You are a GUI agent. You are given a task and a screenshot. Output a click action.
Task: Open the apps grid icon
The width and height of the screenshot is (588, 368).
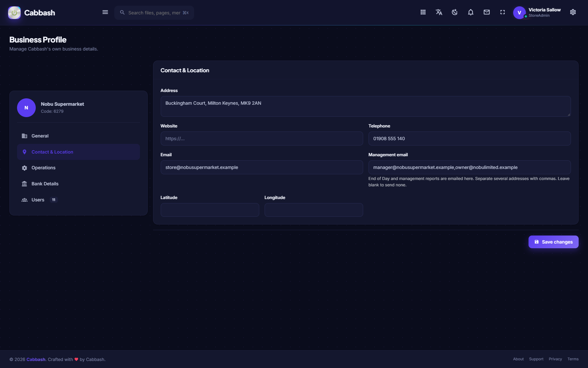point(423,12)
